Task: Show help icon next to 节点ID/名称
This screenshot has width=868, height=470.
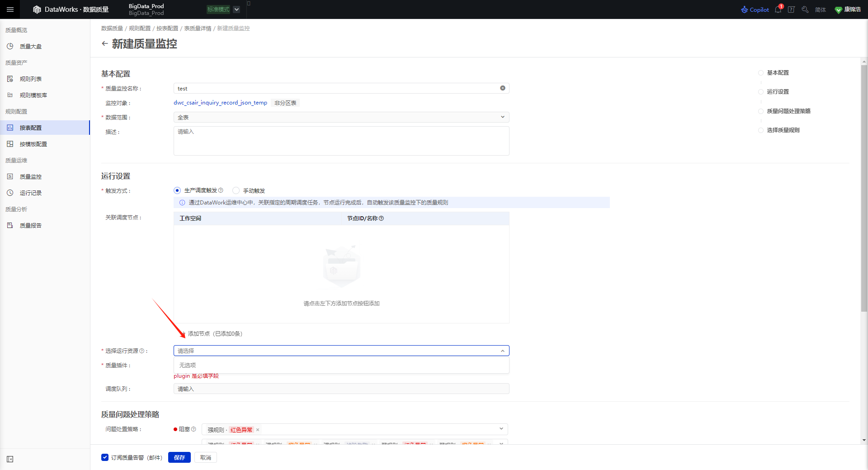Action: pyautogui.click(x=381, y=218)
